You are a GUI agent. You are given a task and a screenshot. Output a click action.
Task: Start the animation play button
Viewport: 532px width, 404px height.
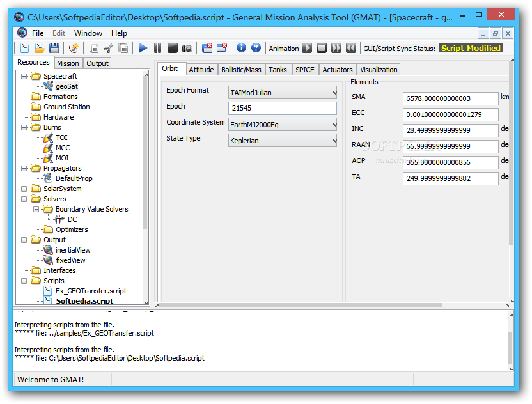[x=307, y=48]
